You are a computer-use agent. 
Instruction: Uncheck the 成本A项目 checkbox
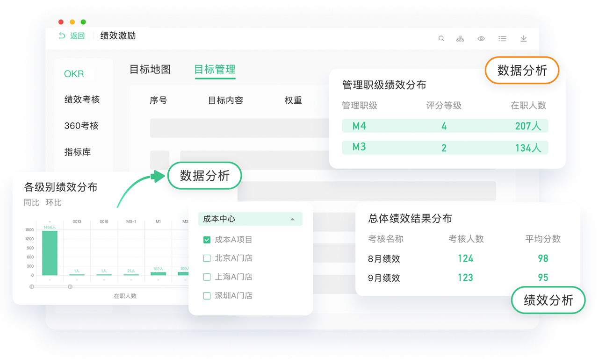(207, 240)
